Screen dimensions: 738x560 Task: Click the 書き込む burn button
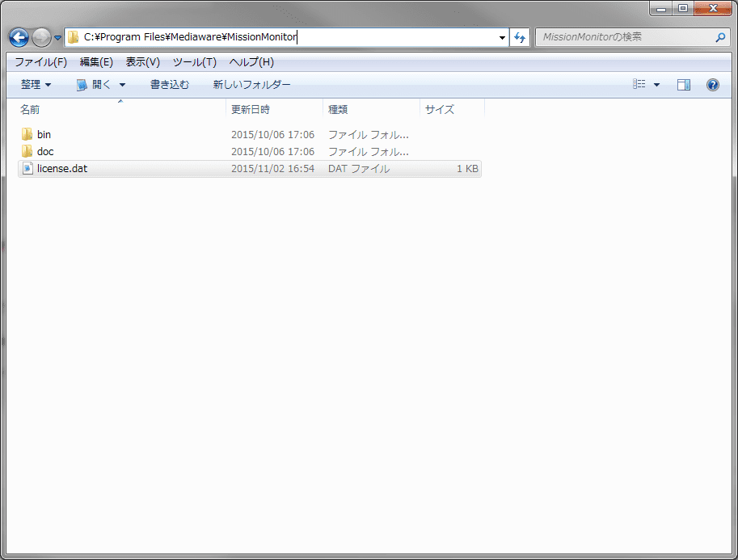click(170, 85)
